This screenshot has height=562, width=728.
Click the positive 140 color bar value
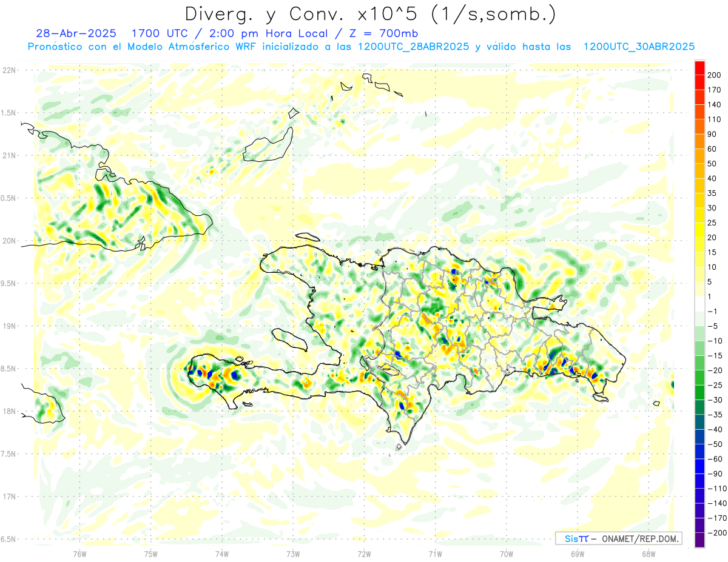coord(714,105)
